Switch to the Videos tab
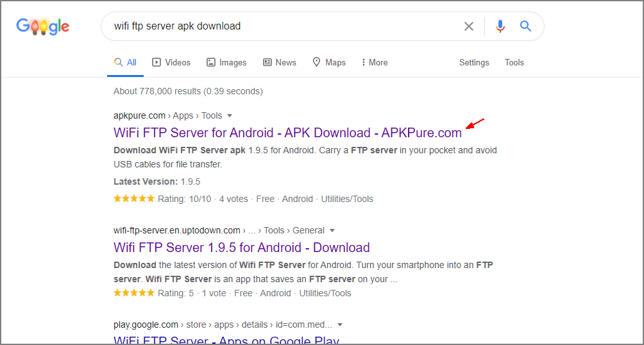This screenshot has width=644, height=345. (171, 62)
